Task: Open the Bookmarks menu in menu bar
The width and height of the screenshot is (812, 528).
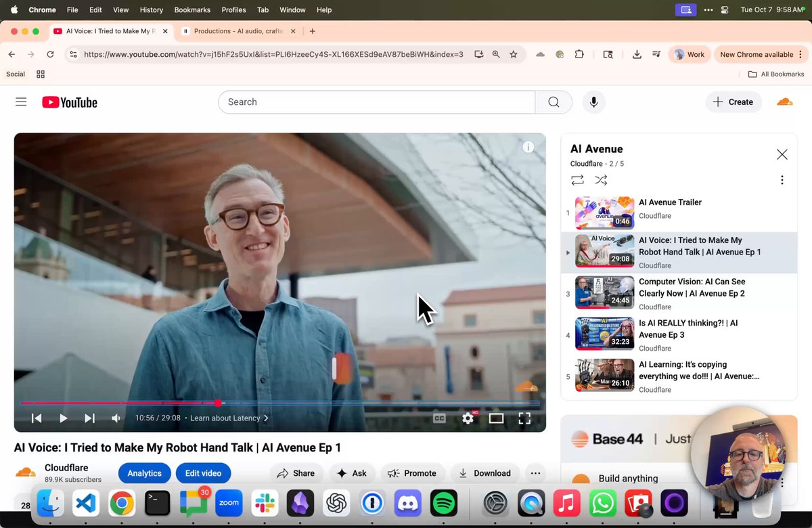Action: (192, 9)
